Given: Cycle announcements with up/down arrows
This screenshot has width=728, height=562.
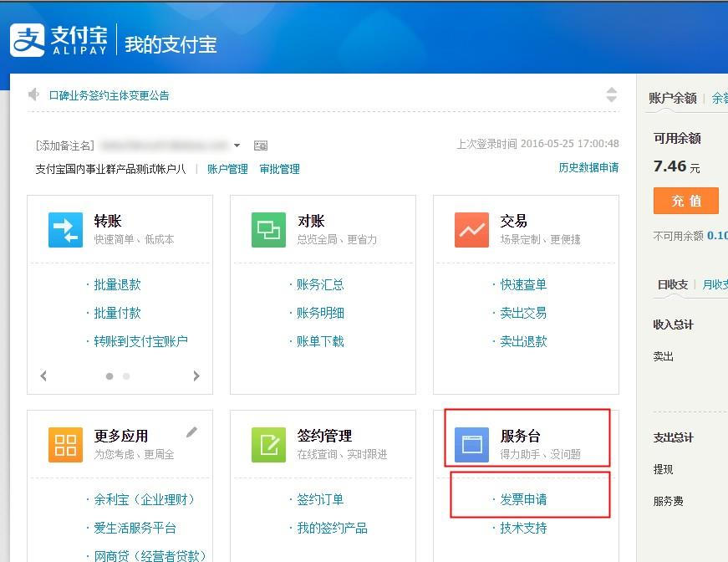Looking at the screenshot, I should [x=612, y=95].
